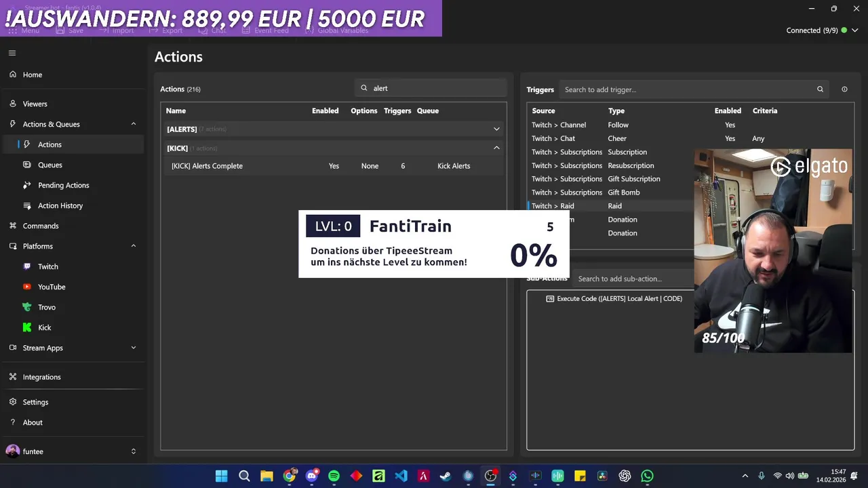Select the Twitch Raid trigger row

click(610, 206)
